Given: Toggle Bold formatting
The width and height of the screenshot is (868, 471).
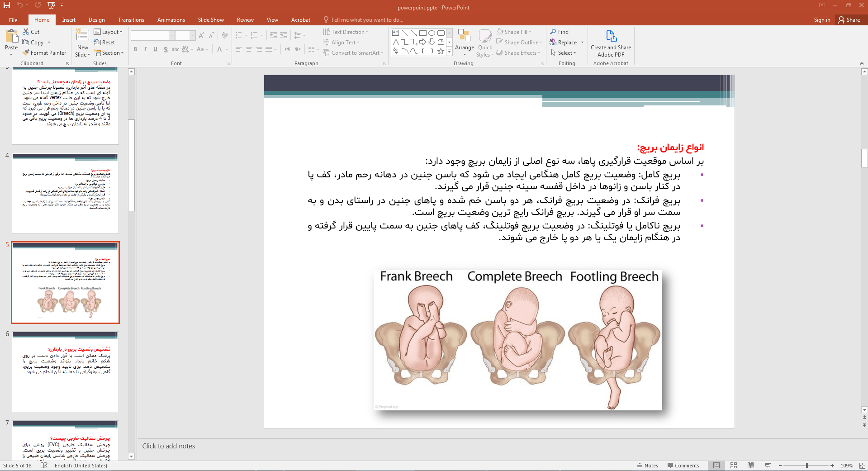Looking at the screenshot, I should [135, 49].
